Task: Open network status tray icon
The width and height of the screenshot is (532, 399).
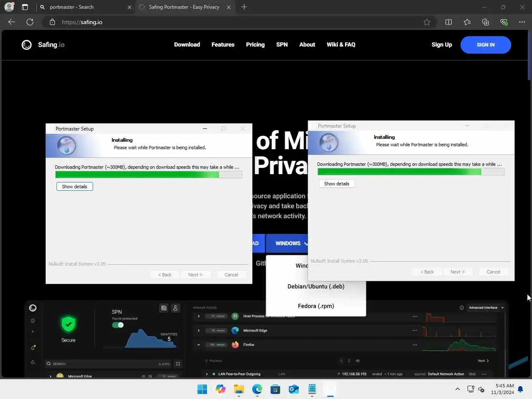Action: point(470,389)
